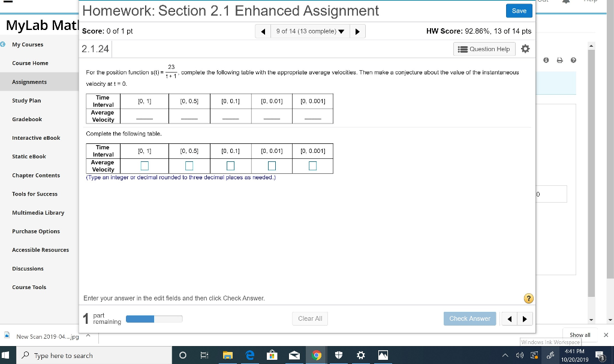Screen dimensions: 614x364
Task: Open the '9 of 14 (13 complete)' question dropdown
Action: click(x=310, y=31)
